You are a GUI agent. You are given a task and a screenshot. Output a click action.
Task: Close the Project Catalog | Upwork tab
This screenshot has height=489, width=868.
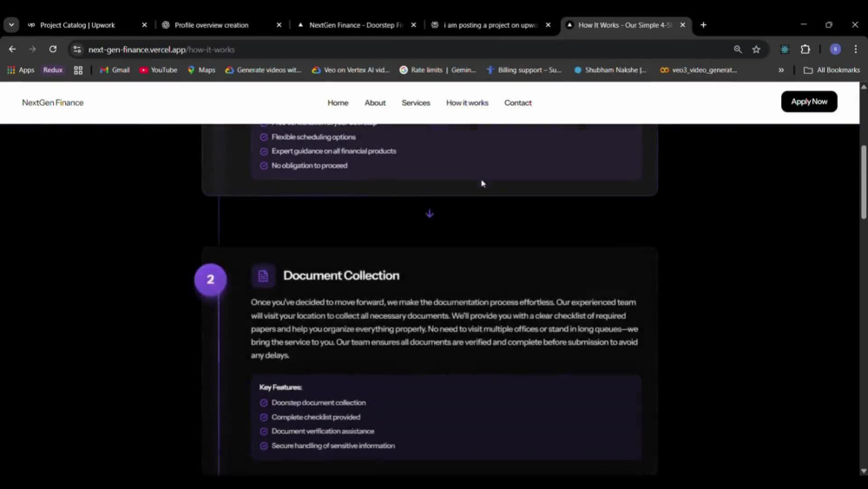click(144, 25)
